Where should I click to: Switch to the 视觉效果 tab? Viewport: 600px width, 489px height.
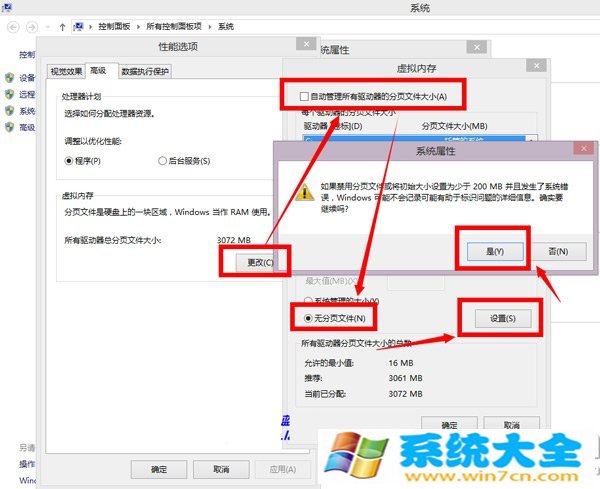pos(67,72)
